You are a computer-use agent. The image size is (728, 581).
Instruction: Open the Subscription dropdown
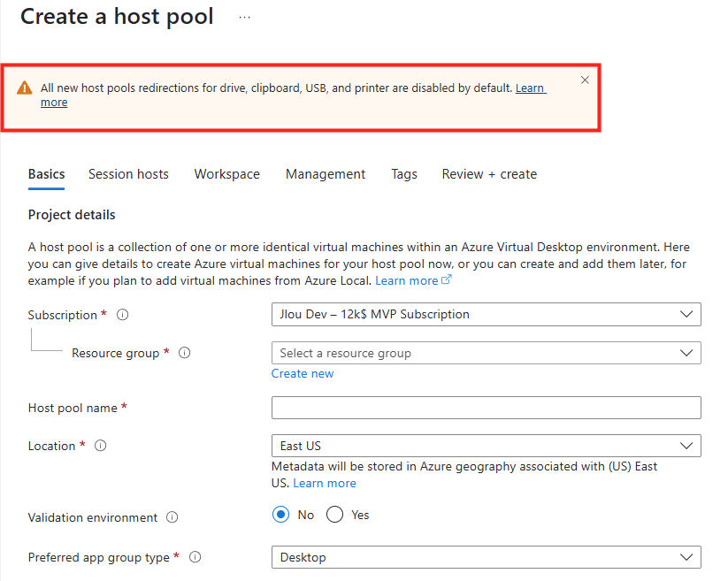pos(486,314)
